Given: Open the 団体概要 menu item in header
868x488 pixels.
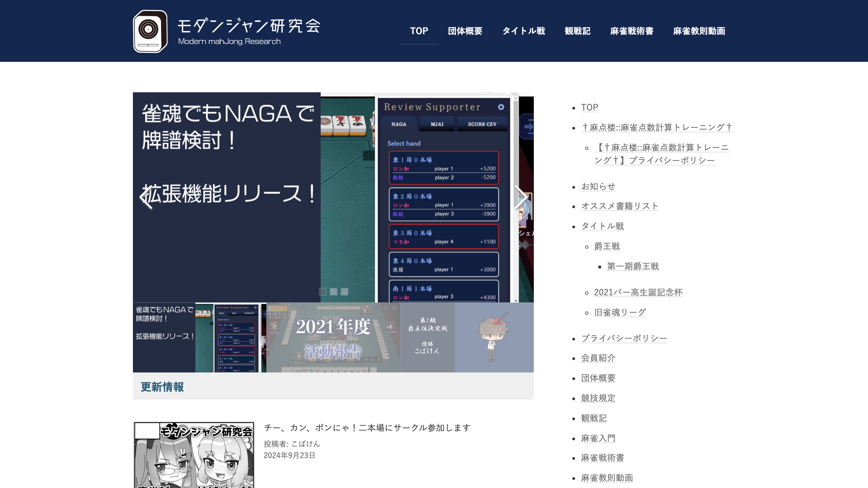Looking at the screenshot, I should 465,31.
